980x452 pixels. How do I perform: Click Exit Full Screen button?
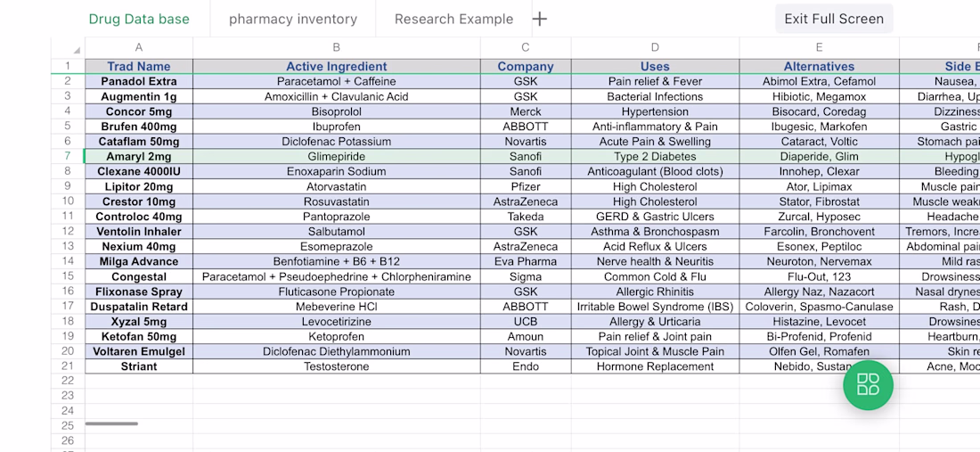coord(834,19)
